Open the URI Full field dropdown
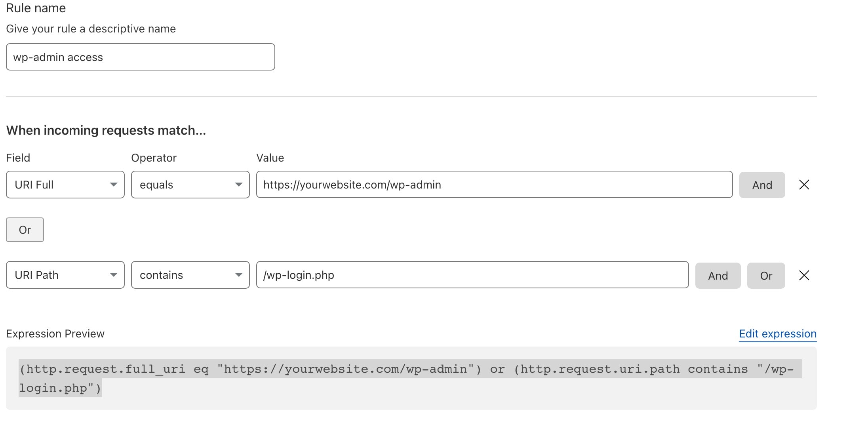The image size is (868, 423). click(65, 185)
